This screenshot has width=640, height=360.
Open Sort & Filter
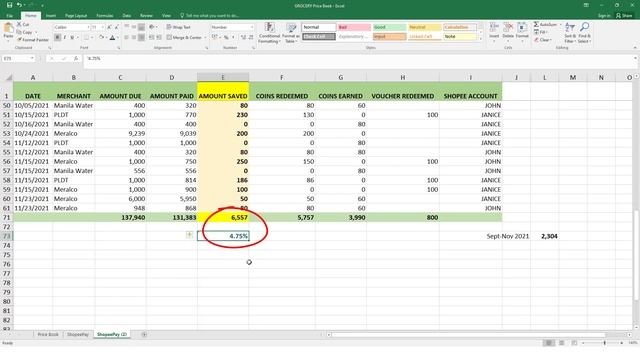[x=570, y=32]
